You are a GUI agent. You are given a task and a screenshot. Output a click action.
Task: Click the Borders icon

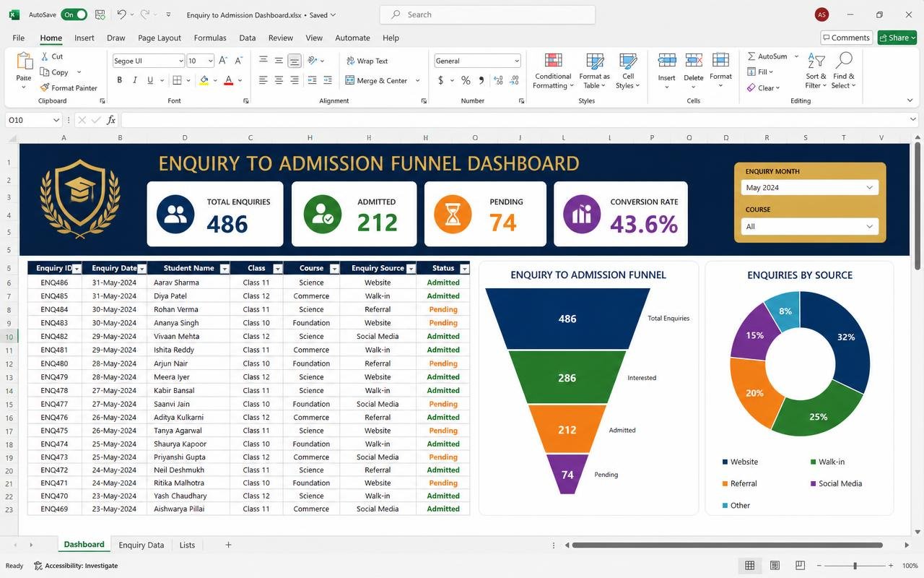coord(177,80)
